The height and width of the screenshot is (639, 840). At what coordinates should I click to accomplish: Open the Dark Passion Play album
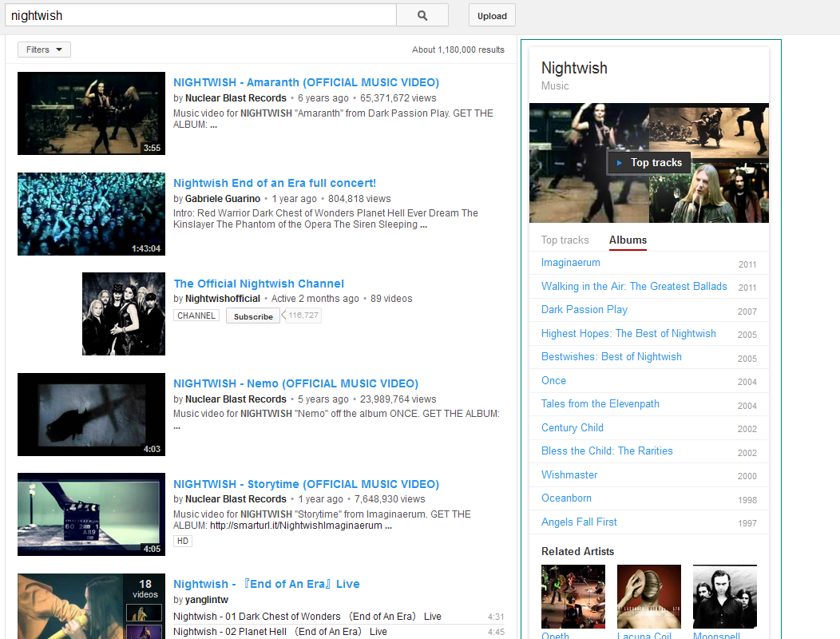(x=584, y=310)
